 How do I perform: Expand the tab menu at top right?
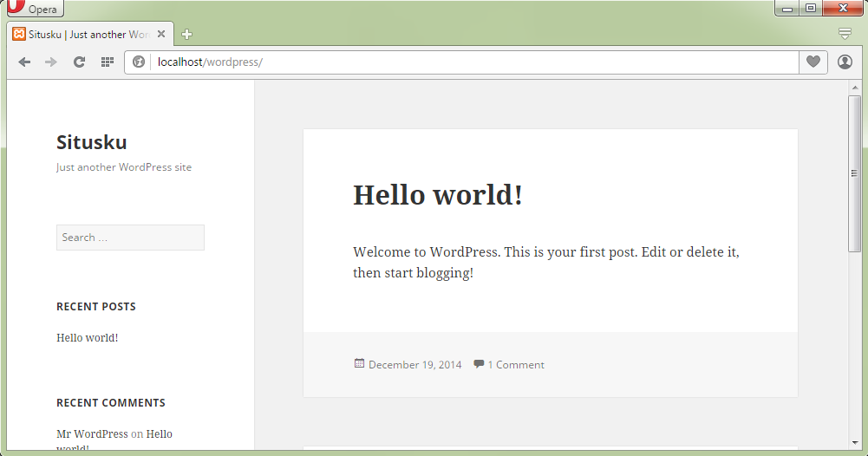click(845, 34)
